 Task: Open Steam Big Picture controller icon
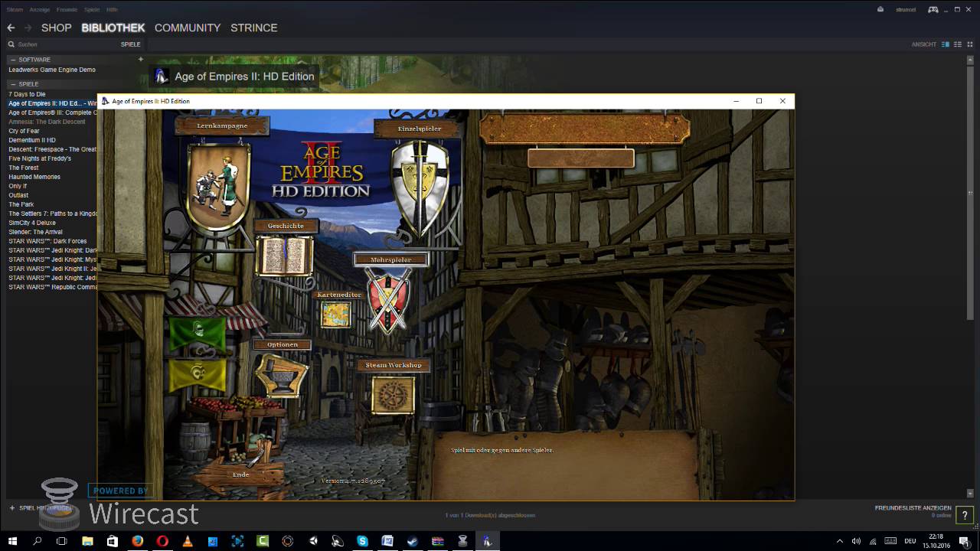pos(933,9)
